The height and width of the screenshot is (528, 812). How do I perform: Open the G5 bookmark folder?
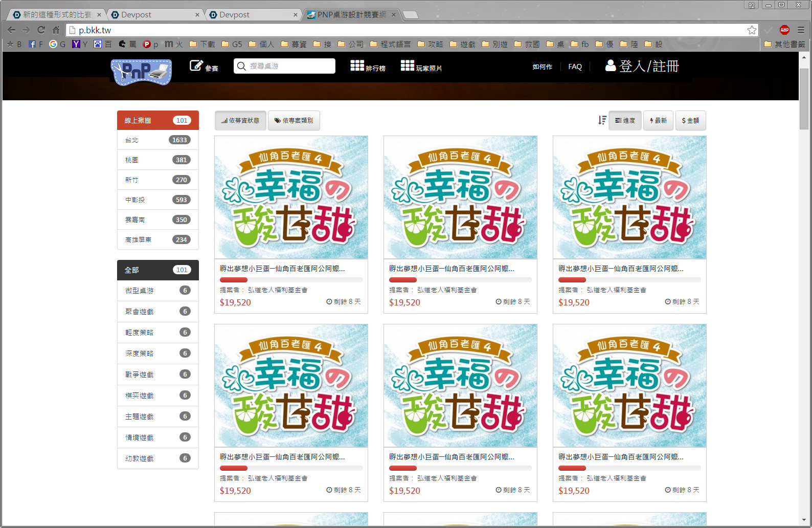tap(232, 45)
